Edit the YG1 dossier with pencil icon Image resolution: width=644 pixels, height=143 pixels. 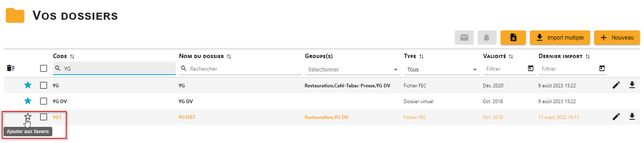click(x=616, y=117)
